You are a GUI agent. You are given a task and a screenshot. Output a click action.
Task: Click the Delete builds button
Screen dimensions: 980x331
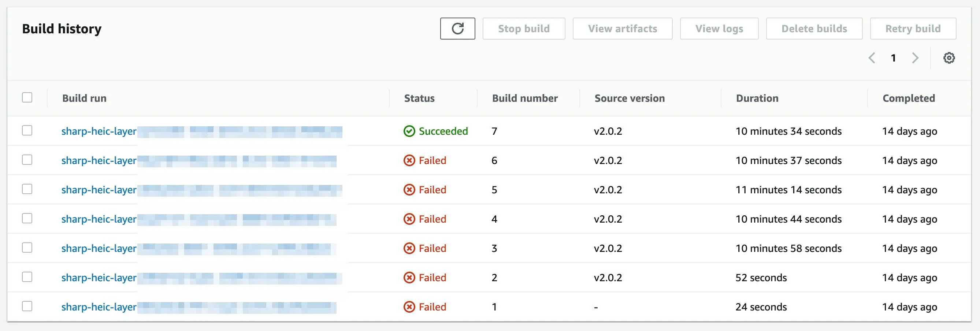coord(814,29)
